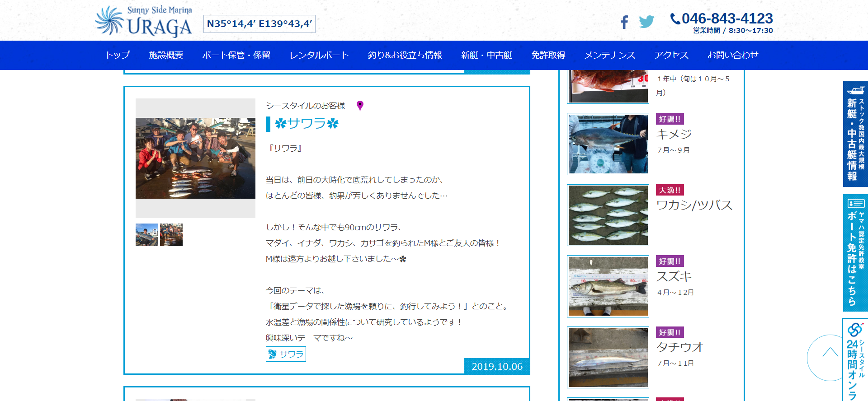
Task: Click the 好調!! badge above スズキ
Action: coord(670,261)
